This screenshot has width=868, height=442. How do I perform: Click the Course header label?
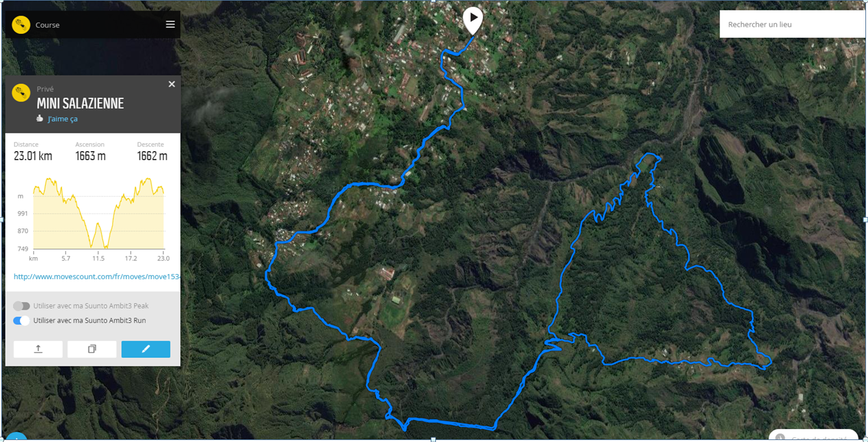click(47, 25)
